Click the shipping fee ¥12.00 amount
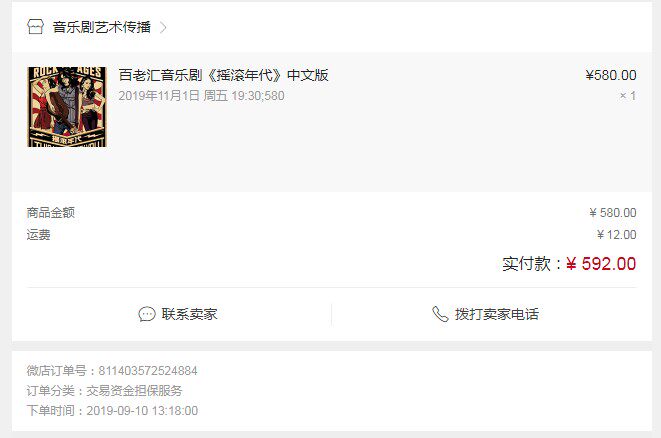 tap(617, 234)
